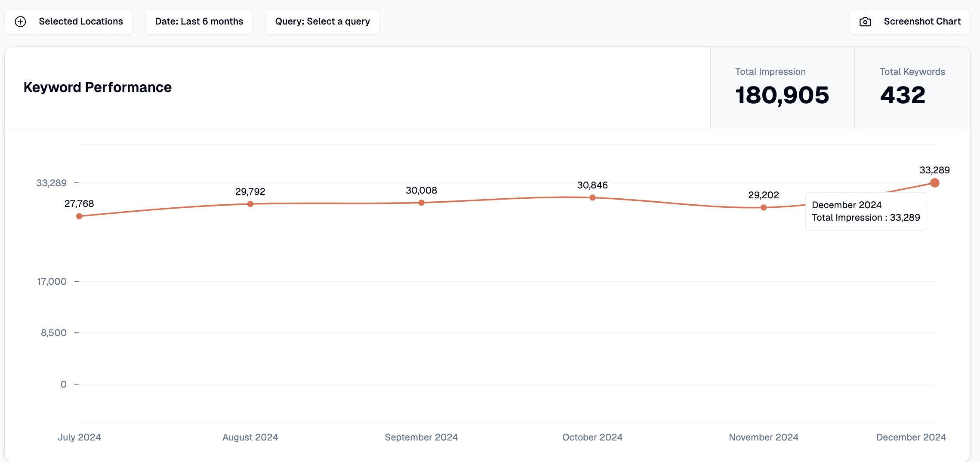Screen dimensions: 980x462
Task: Open the Selected Locations filter
Action: tap(69, 22)
